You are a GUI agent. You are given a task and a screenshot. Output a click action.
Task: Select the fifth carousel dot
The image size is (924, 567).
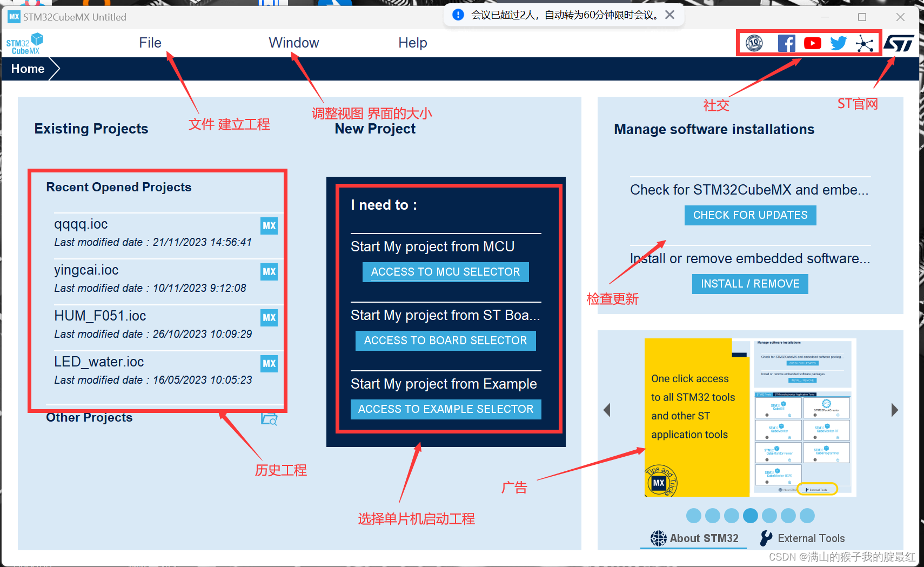769,516
